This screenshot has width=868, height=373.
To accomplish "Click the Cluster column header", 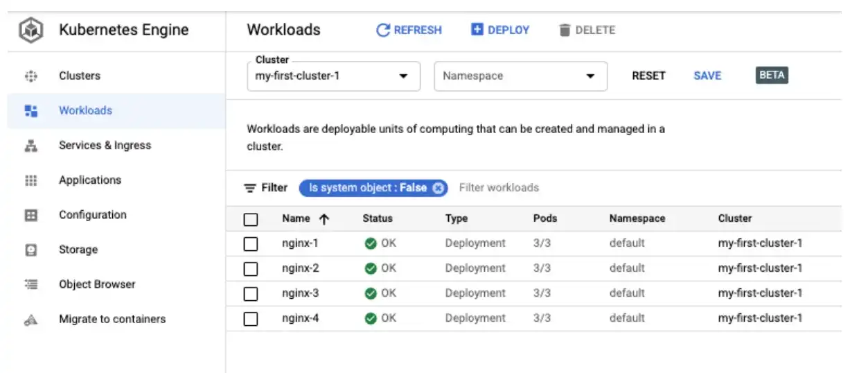I will point(735,218).
